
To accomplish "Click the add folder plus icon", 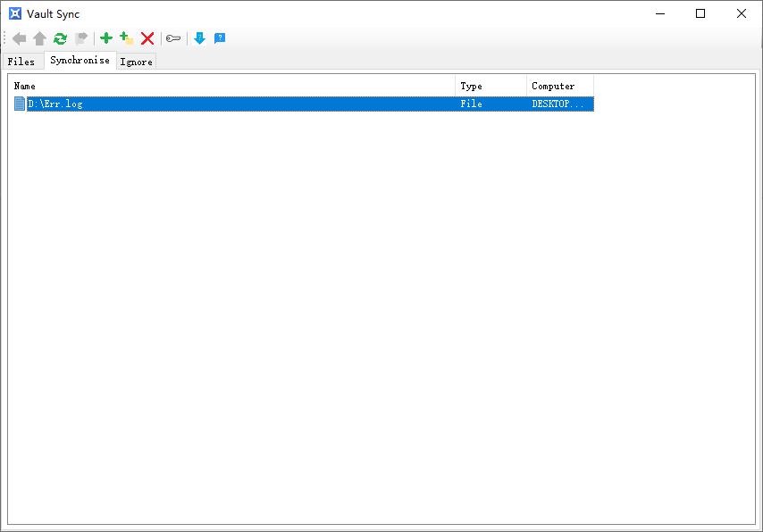I will 127,37.
